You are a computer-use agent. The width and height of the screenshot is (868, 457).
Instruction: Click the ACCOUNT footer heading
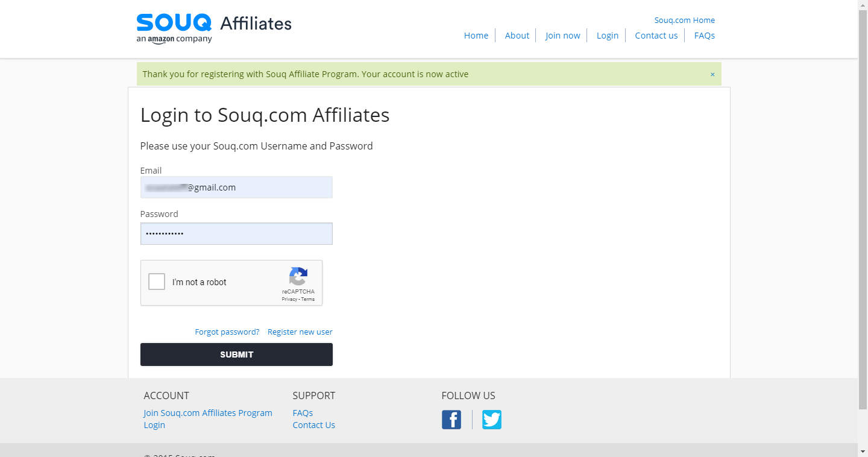pyautogui.click(x=166, y=396)
